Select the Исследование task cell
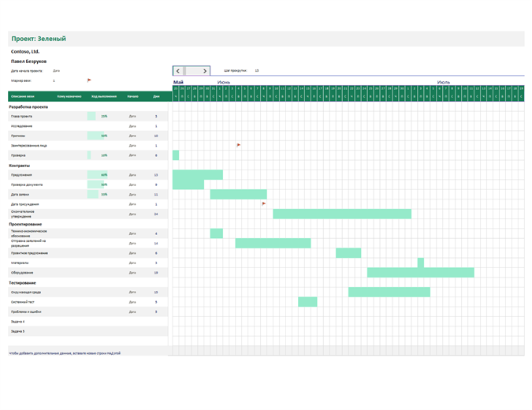The width and height of the screenshot is (532, 410). point(22,126)
